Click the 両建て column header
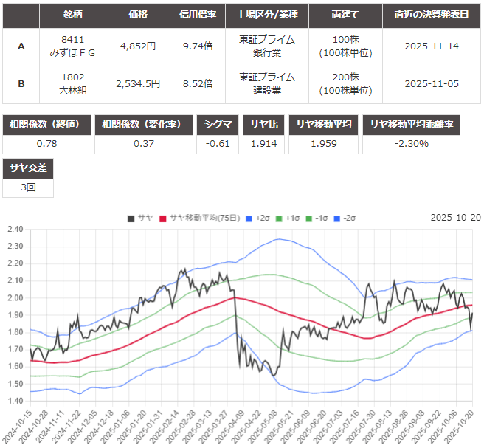The image size is (484, 448). (339, 15)
